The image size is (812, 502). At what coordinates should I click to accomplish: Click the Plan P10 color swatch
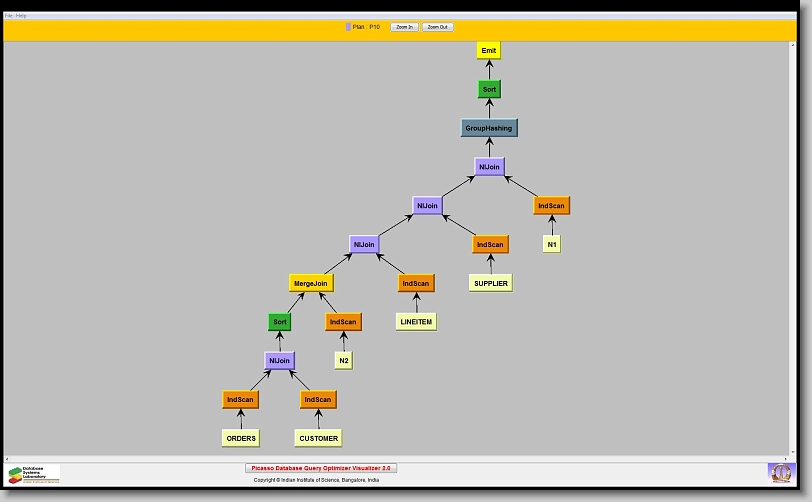348,27
